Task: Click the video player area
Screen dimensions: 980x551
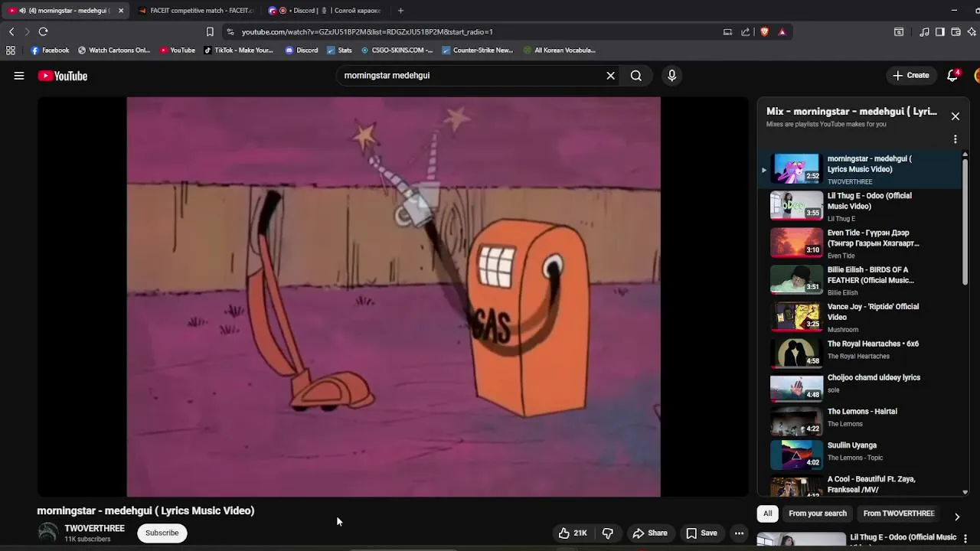Action: (394, 297)
